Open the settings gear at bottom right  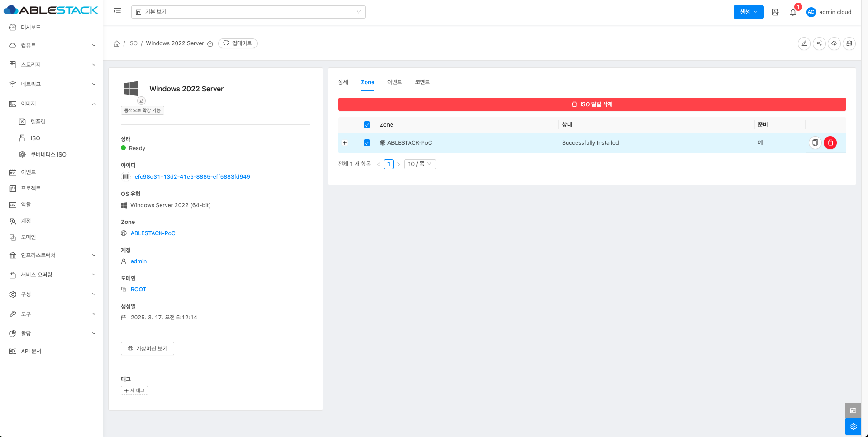853,427
